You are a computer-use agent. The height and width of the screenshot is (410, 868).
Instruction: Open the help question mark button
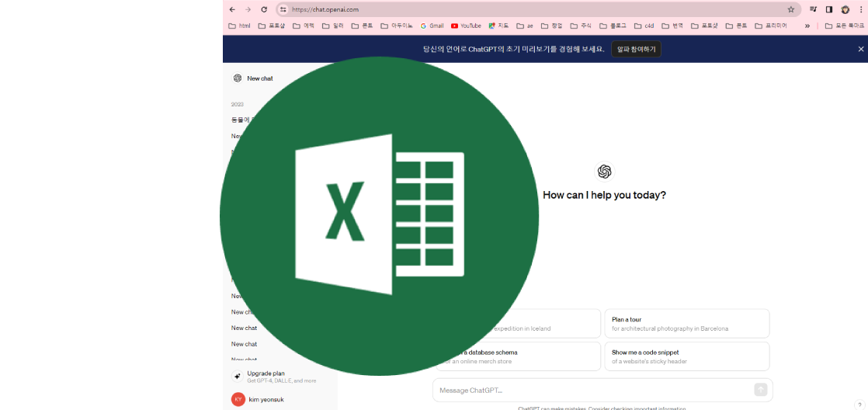point(859,405)
